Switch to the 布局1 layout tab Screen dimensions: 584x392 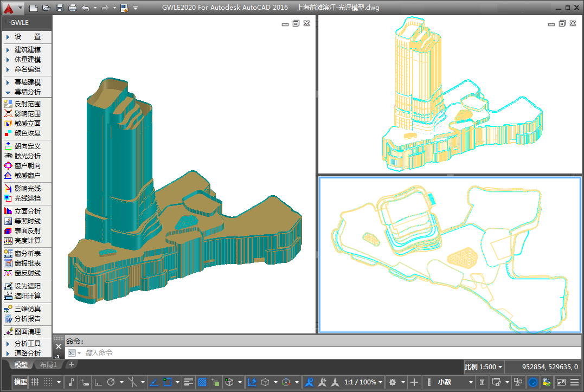48,365
